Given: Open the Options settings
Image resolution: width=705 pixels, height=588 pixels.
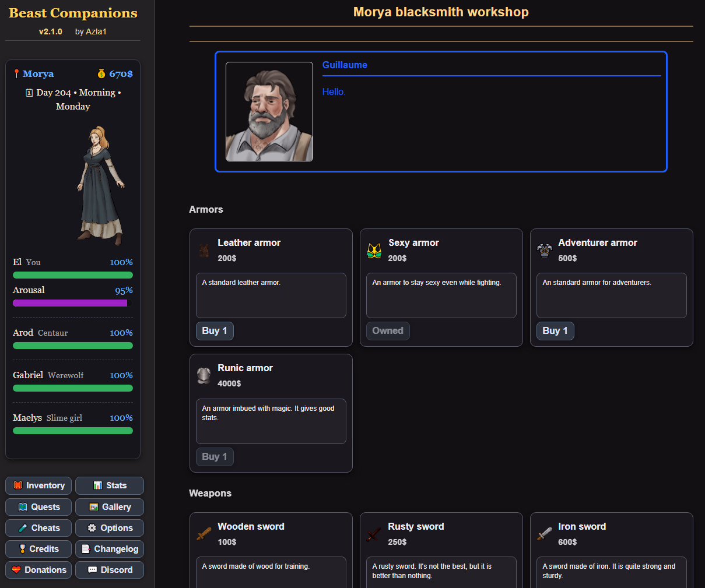Looking at the screenshot, I should pos(110,528).
